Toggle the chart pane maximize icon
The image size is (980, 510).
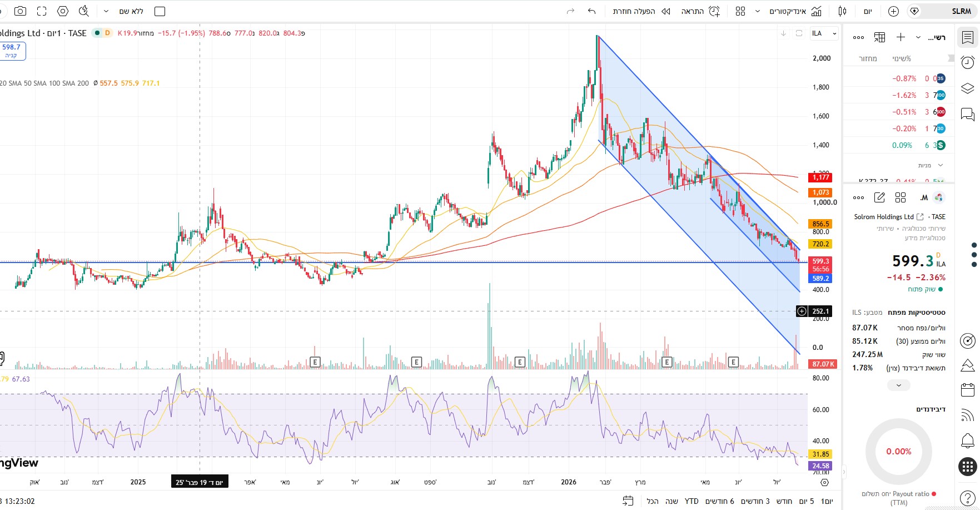[x=799, y=33]
